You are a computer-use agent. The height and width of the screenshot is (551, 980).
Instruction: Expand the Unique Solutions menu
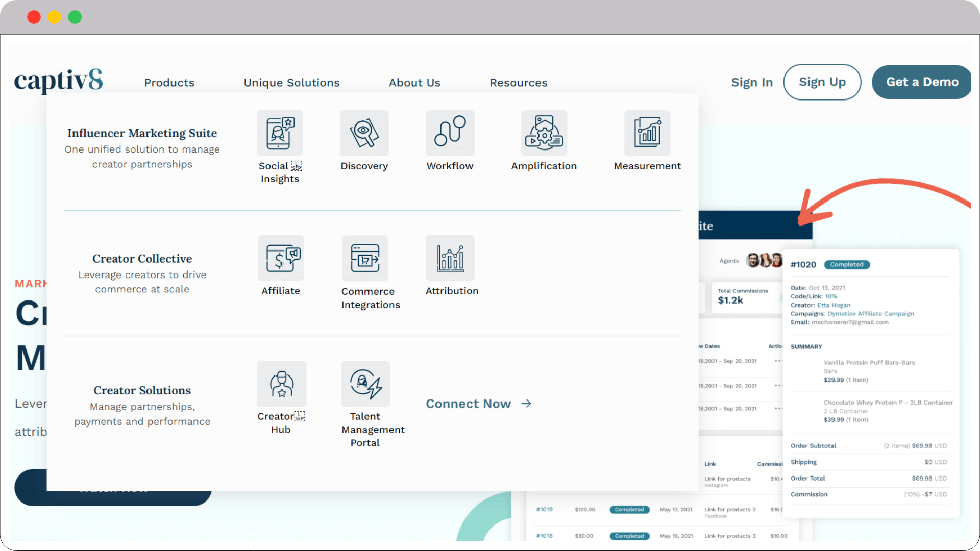[291, 83]
